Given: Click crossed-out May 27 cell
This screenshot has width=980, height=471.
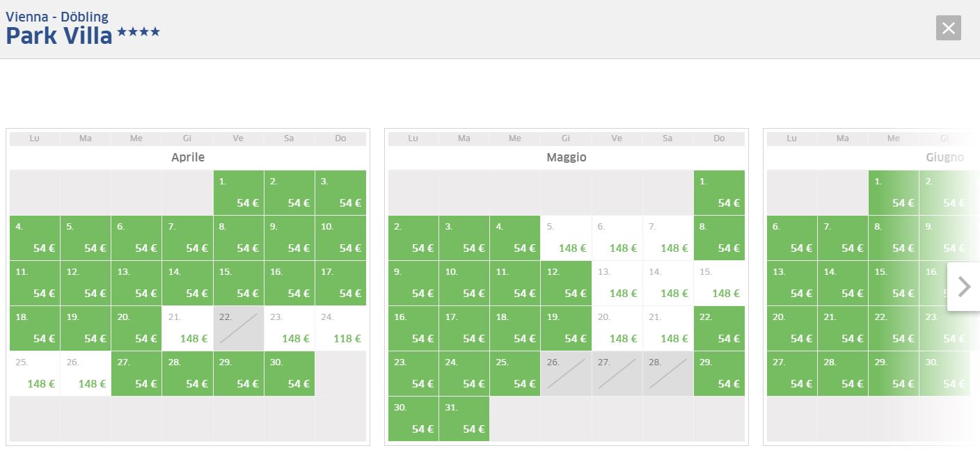Looking at the screenshot, I should (x=617, y=374).
